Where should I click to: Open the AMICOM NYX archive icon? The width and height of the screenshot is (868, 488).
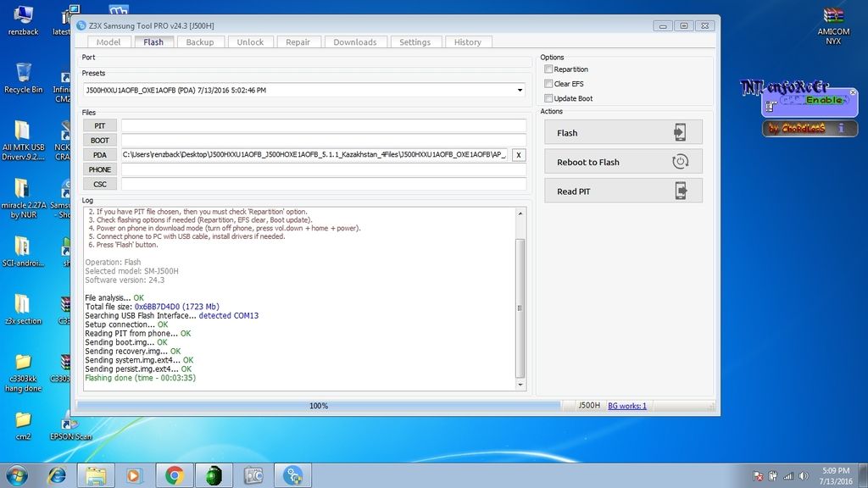(833, 17)
